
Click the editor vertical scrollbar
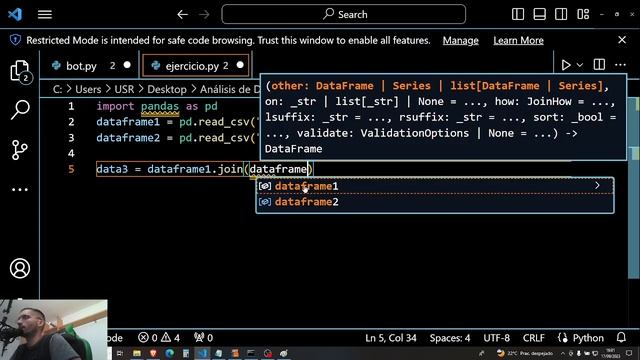pos(633,188)
